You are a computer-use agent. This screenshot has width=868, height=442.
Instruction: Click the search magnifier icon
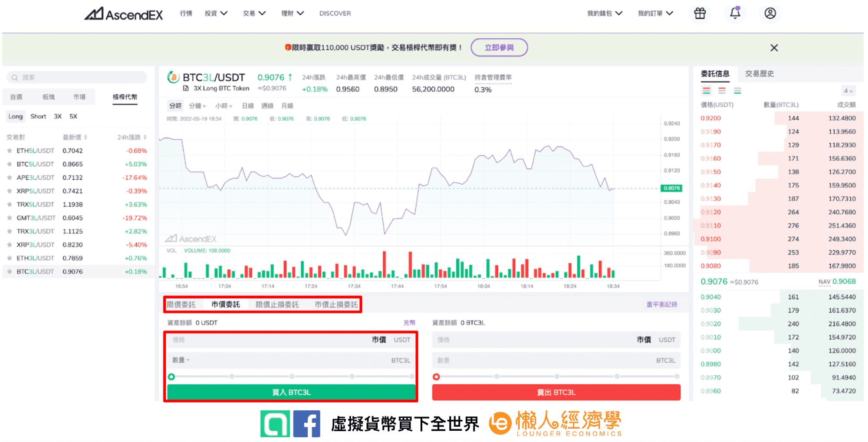[x=15, y=78]
